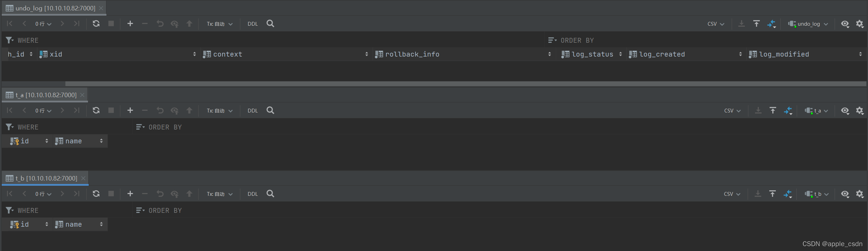
Task: Click the import data upload icon in undo_log toolbar
Action: point(756,24)
